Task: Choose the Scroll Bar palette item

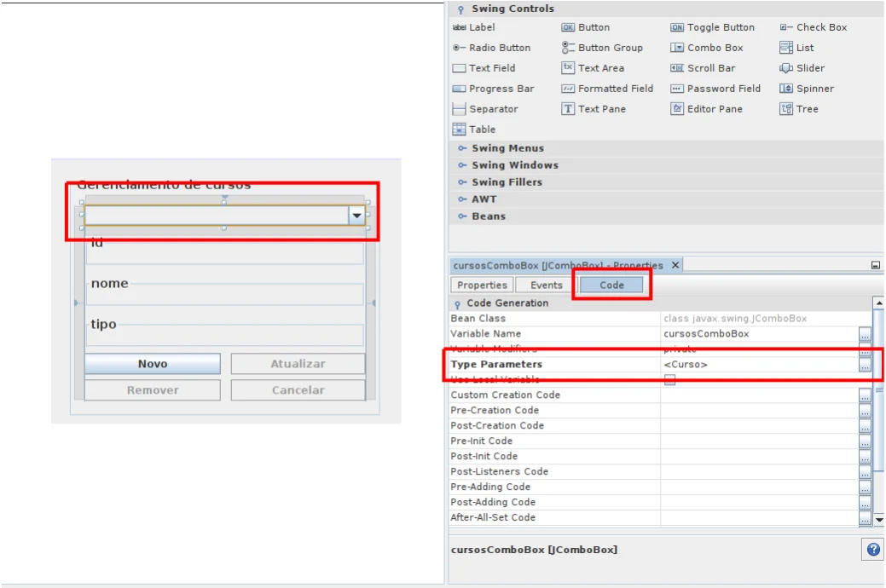Action: coord(703,68)
